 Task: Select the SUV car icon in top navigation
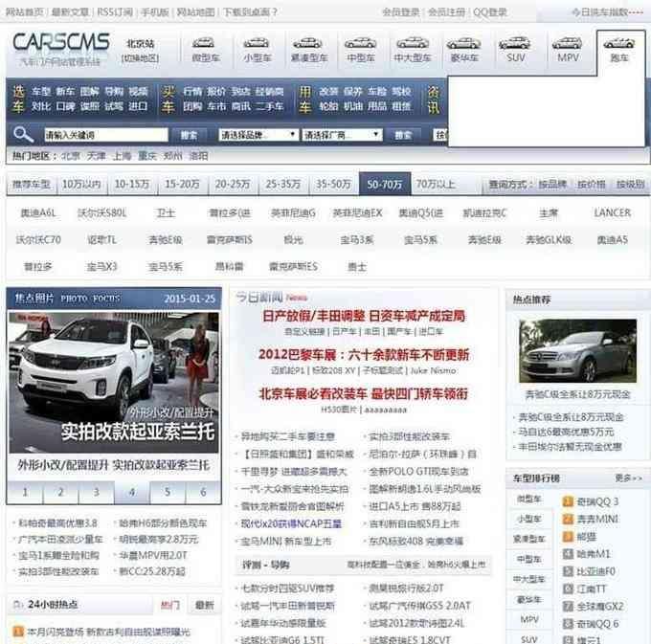tap(515, 43)
